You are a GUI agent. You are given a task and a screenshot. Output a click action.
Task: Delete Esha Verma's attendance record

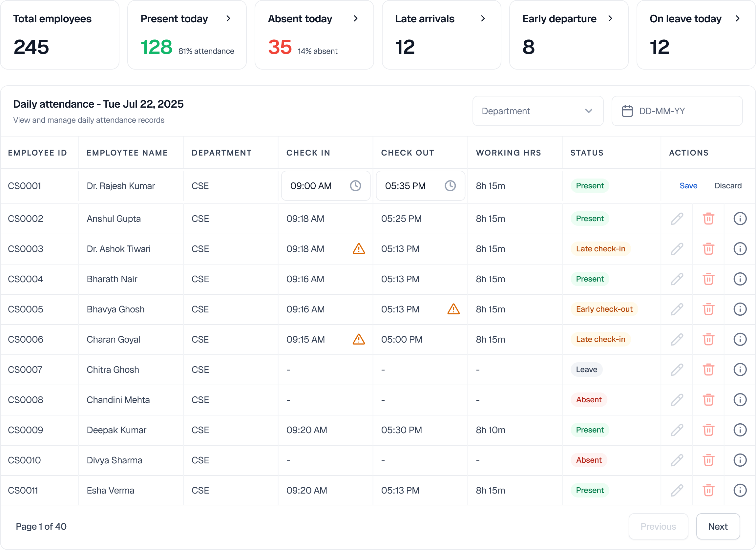click(709, 490)
